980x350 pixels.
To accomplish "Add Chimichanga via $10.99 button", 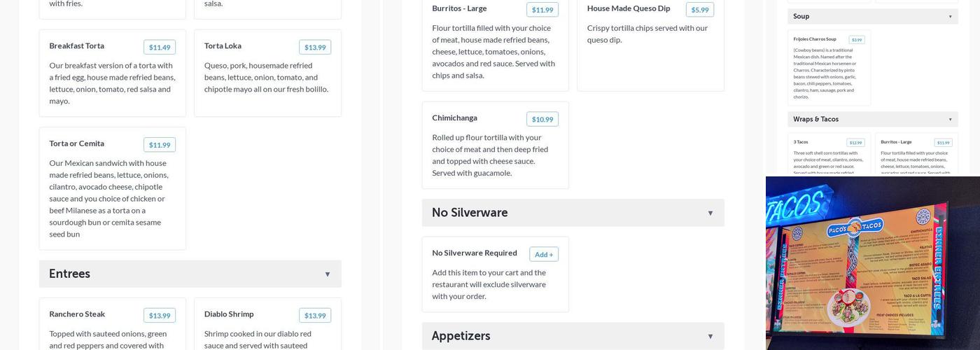I will (542, 119).
